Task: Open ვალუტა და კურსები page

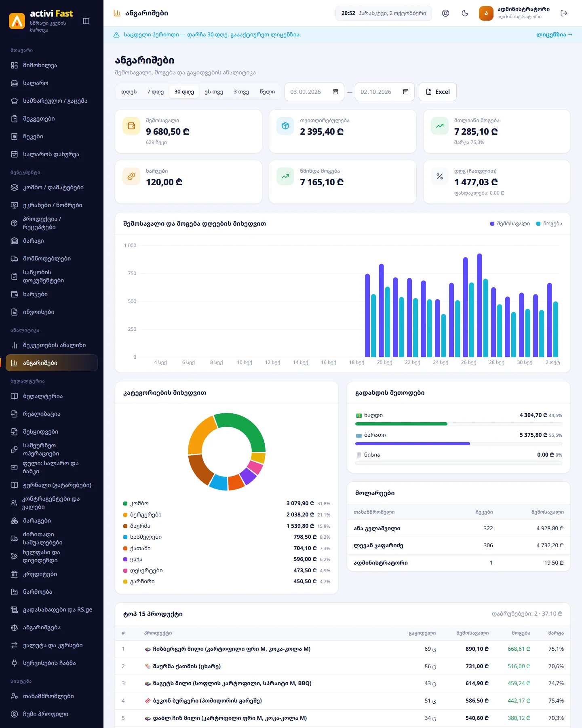Action: click(52, 645)
